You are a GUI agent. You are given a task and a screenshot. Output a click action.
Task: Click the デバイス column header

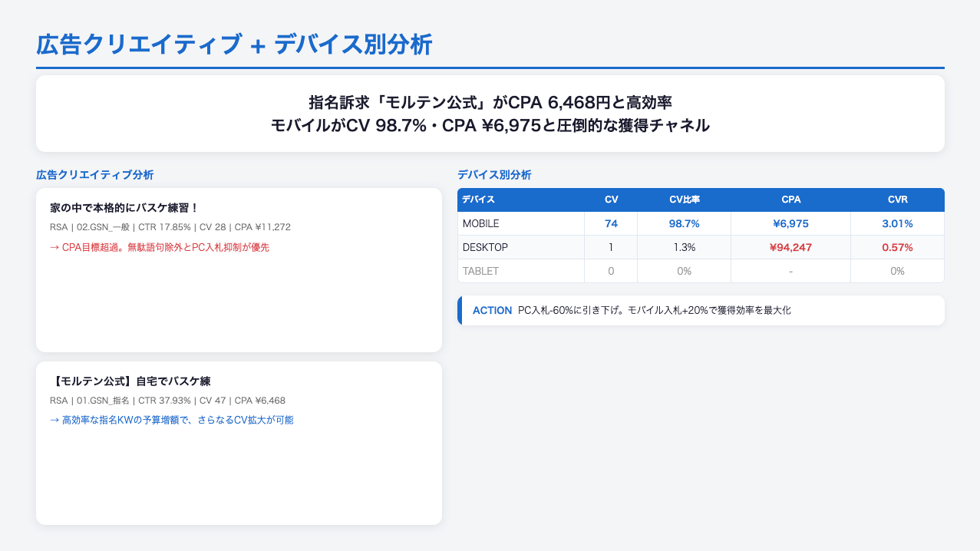pyautogui.click(x=478, y=200)
